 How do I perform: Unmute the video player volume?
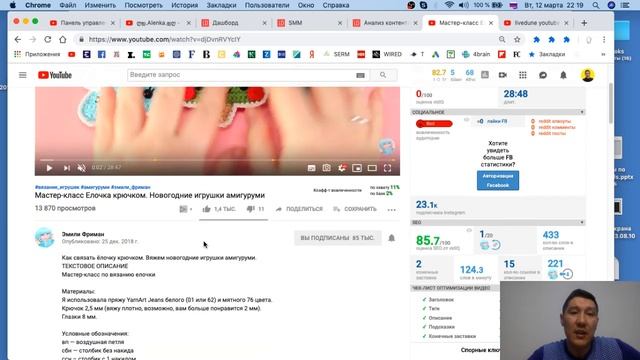pyautogui.click(x=82, y=168)
